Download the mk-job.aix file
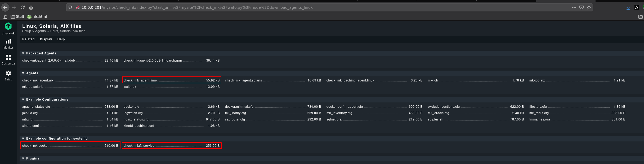644x164 pixels. coord(537,80)
